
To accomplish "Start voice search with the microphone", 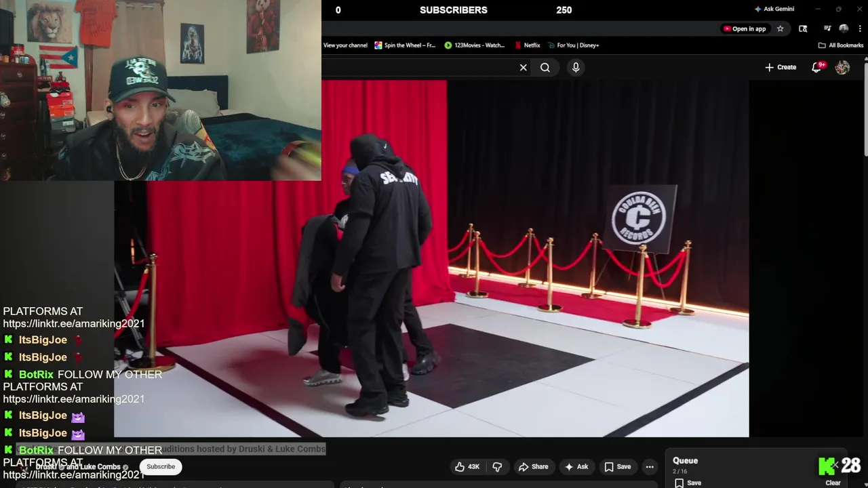I will click(576, 67).
